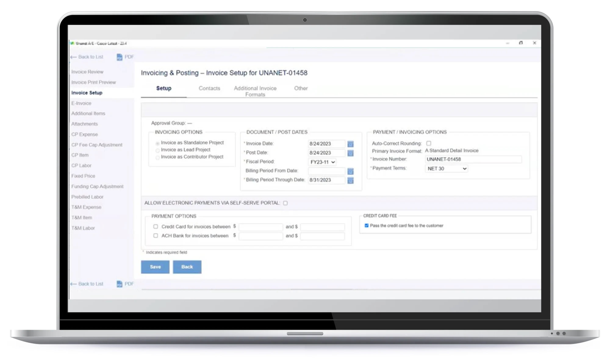Click the bottom PDF link text
Image resolution: width=610 pixels, height=364 pixels.
click(x=129, y=284)
